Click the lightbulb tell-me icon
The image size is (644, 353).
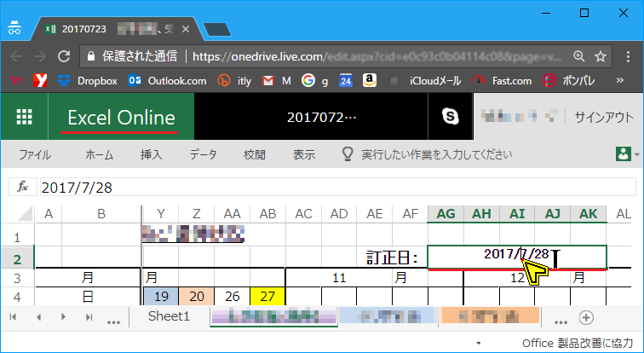(348, 154)
